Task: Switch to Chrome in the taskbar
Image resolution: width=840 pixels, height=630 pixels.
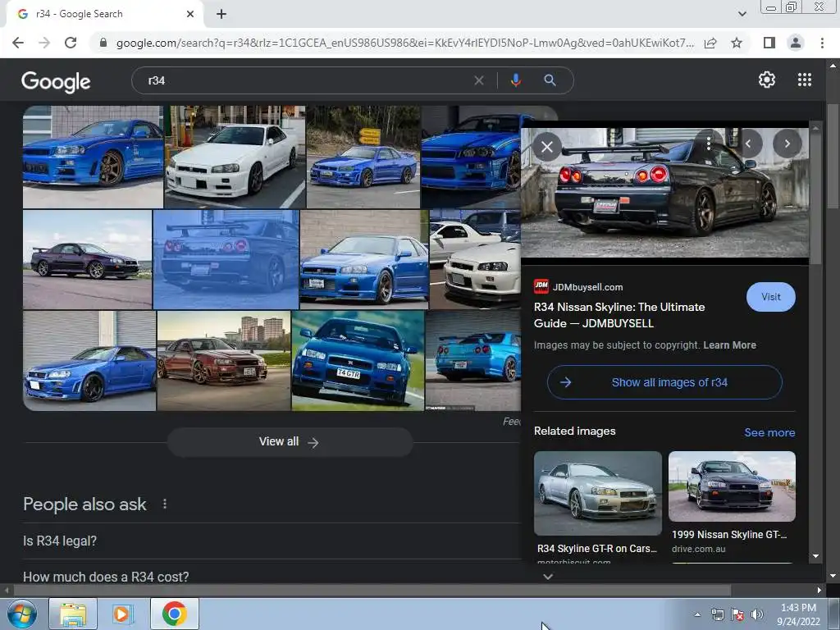Action: coord(175,614)
